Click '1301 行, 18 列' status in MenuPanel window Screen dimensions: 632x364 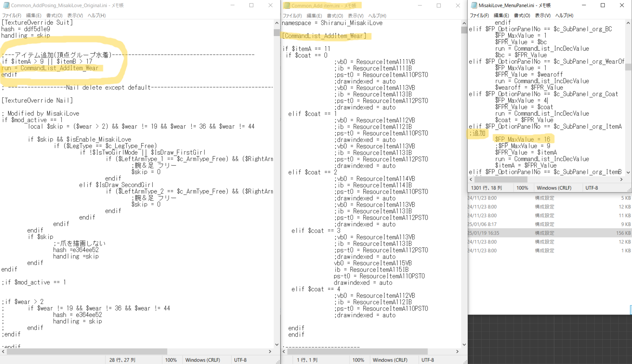coord(486,188)
